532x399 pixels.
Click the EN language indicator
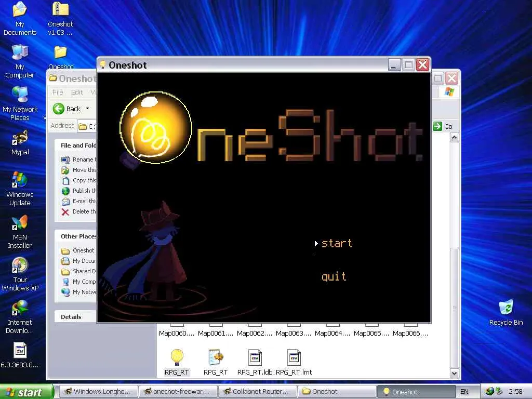click(x=464, y=392)
